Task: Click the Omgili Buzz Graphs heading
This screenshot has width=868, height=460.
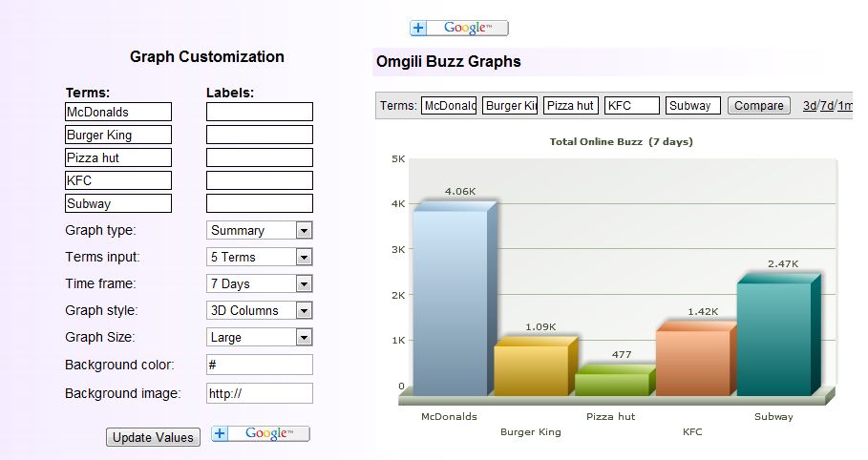Action: (x=449, y=61)
